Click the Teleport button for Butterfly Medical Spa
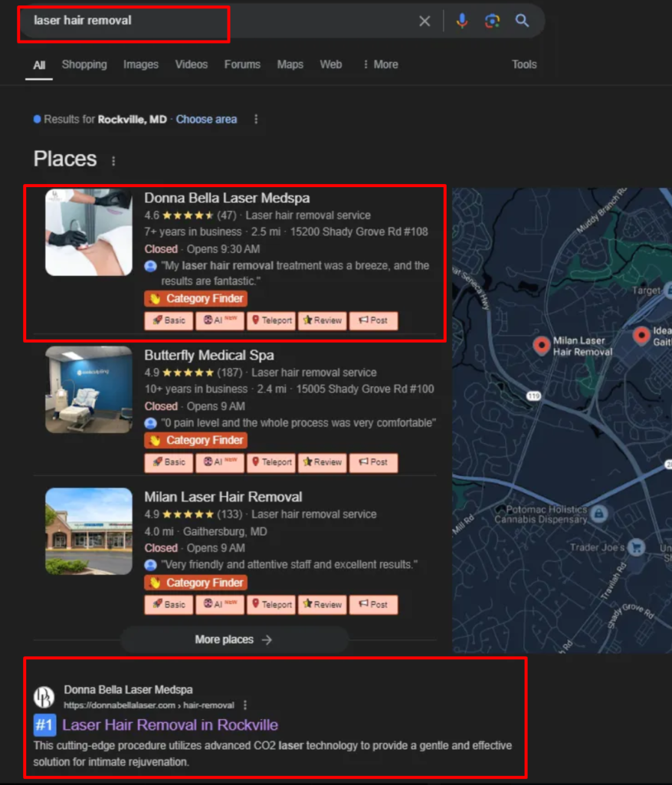This screenshot has width=672, height=785. point(272,462)
